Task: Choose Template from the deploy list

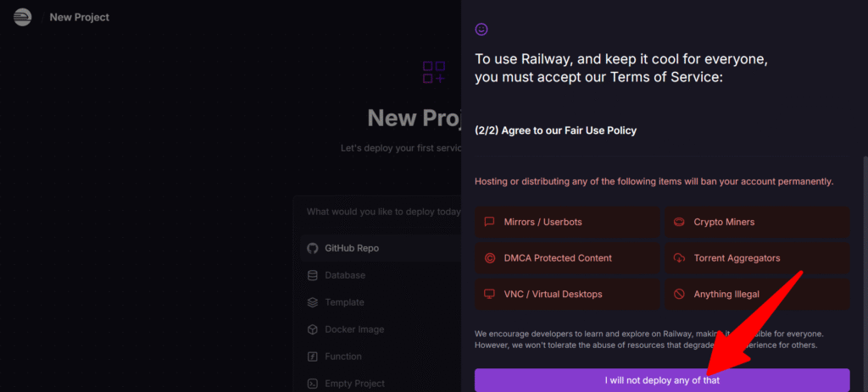Action: [x=381, y=302]
